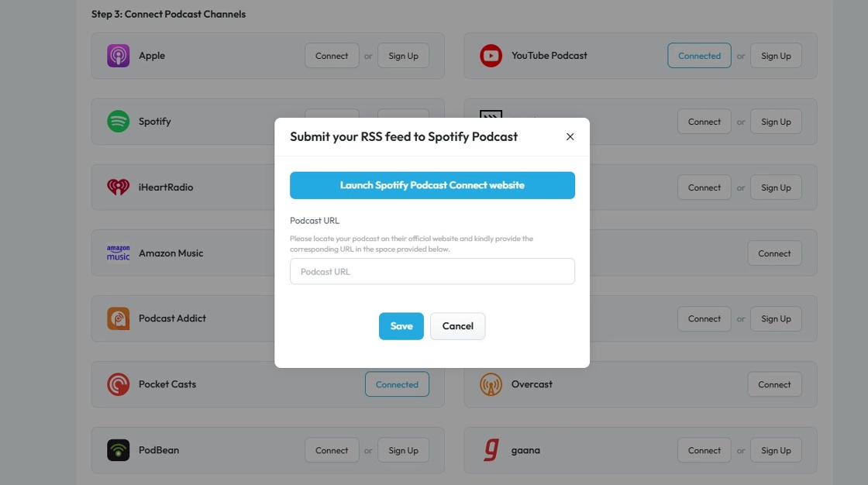Viewport: 868px width, 485px height.
Task: Connect the Overcast channel
Action: coord(774,384)
